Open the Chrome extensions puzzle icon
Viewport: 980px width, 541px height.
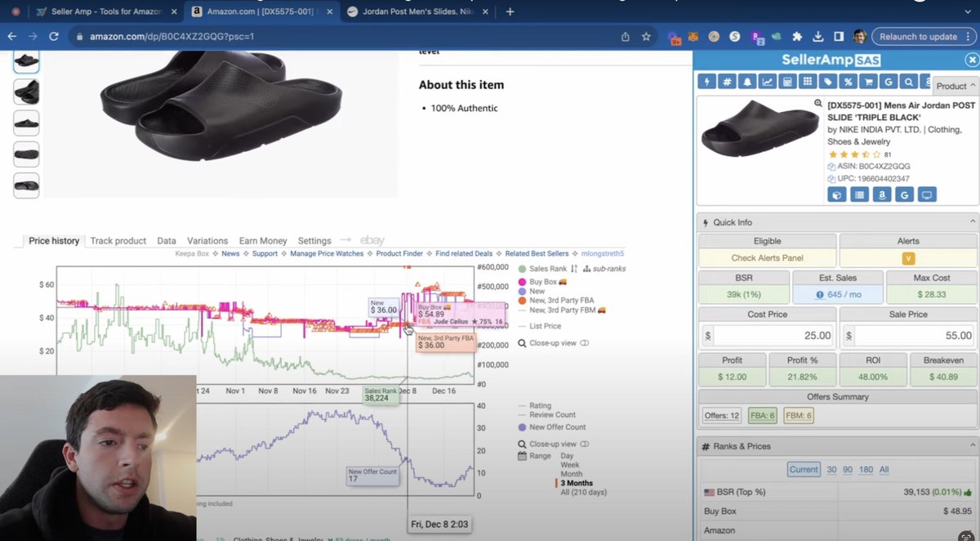797,37
